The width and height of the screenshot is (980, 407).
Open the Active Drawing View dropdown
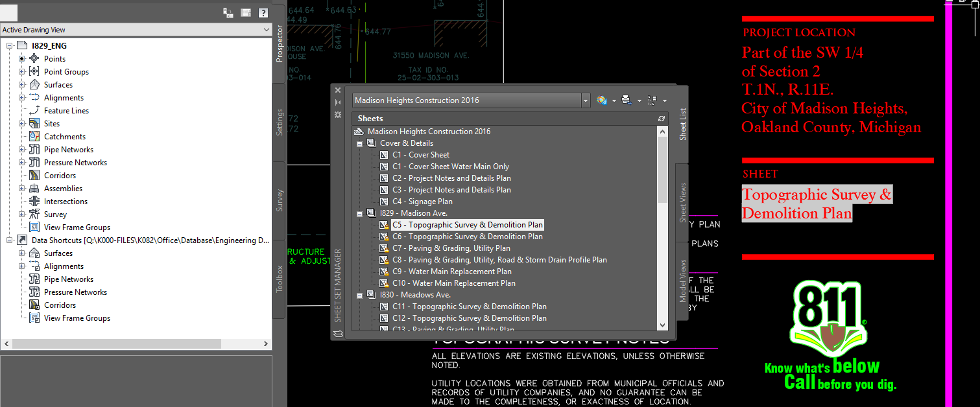(x=266, y=30)
